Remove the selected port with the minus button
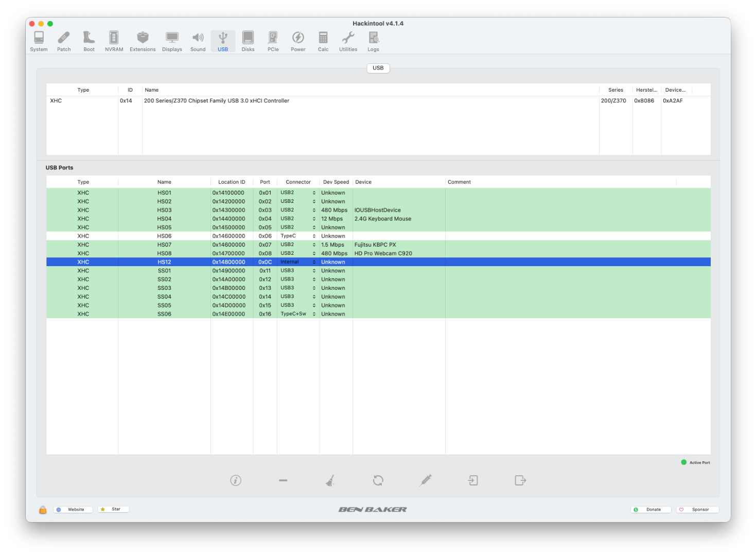The width and height of the screenshot is (756, 556). 283,480
